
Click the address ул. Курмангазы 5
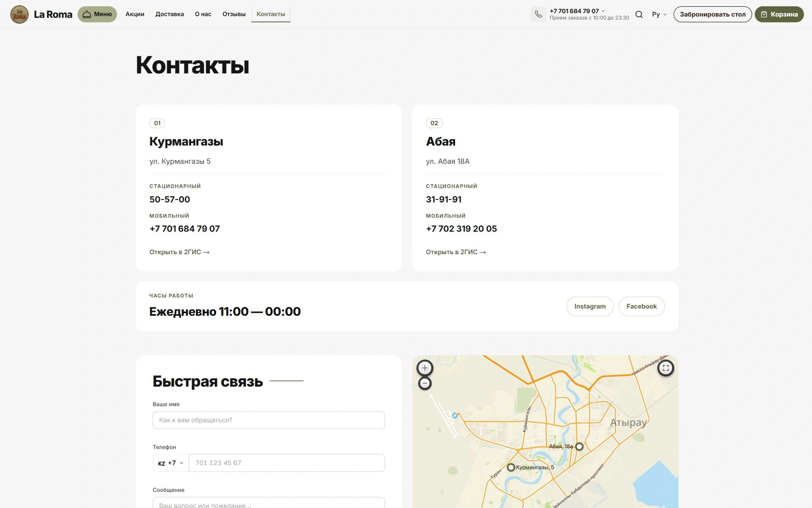180,161
